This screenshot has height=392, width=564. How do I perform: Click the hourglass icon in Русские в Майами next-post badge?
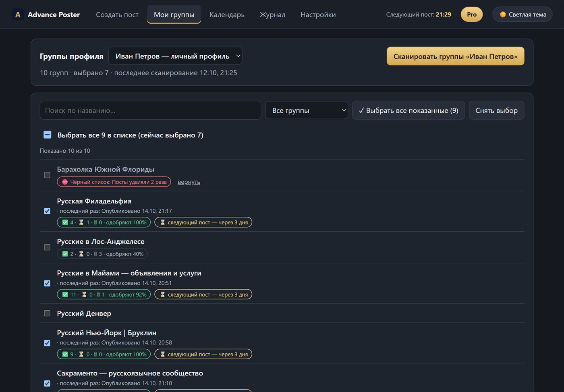click(163, 295)
